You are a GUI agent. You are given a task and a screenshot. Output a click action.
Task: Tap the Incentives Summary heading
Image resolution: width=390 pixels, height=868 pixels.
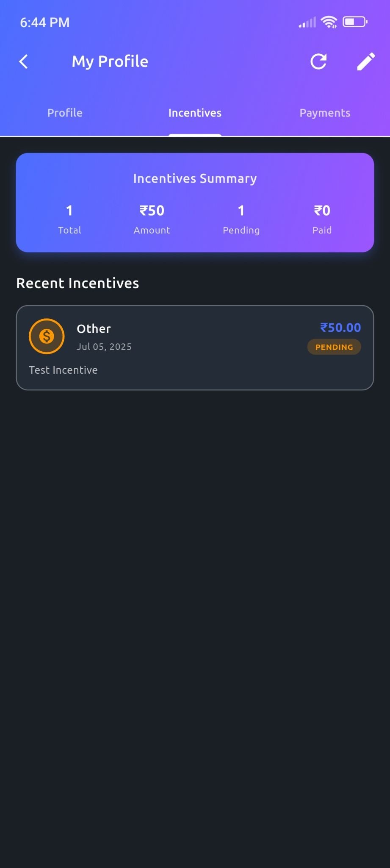click(x=195, y=178)
